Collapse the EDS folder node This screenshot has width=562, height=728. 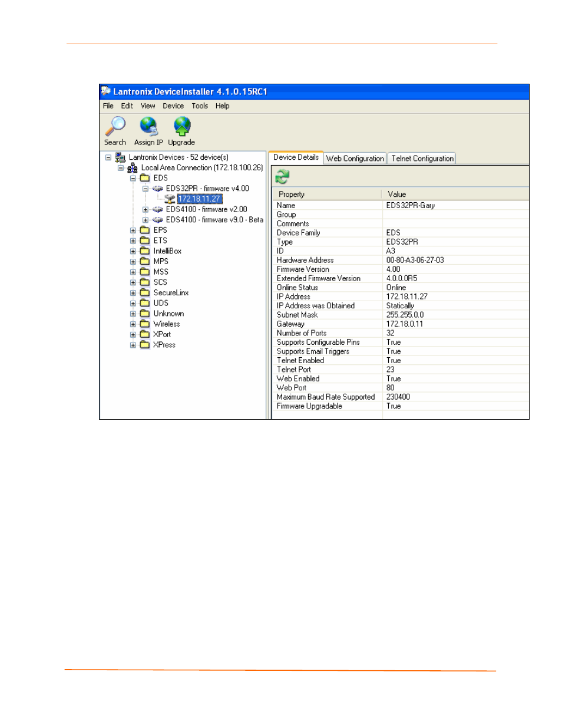click(133, 178)
